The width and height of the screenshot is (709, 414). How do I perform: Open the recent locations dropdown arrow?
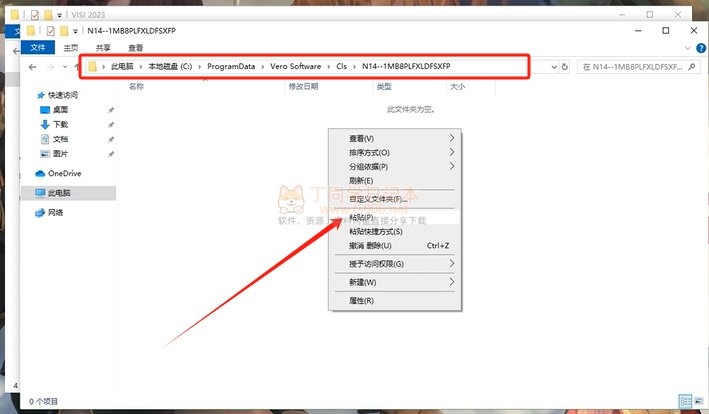click(x=65, y=67)
